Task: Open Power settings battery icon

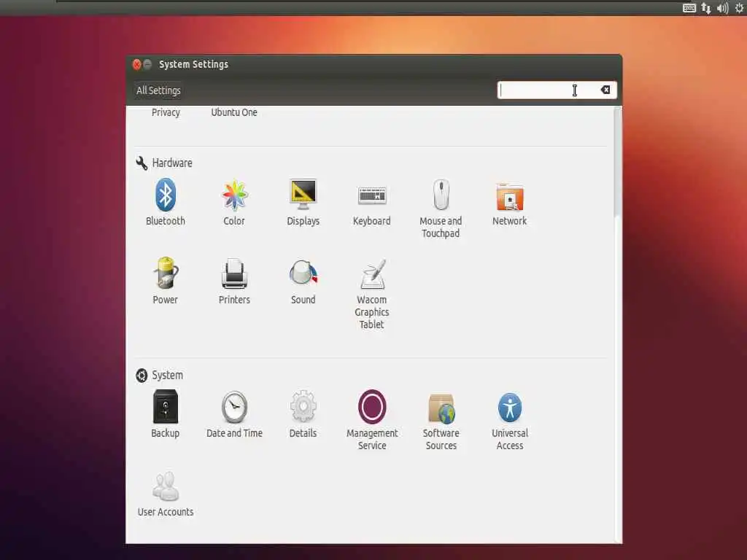Action: [166, 273]
